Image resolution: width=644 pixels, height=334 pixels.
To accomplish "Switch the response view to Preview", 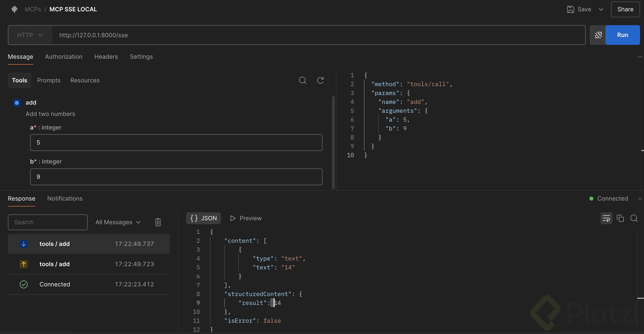I will coord(246,218).
